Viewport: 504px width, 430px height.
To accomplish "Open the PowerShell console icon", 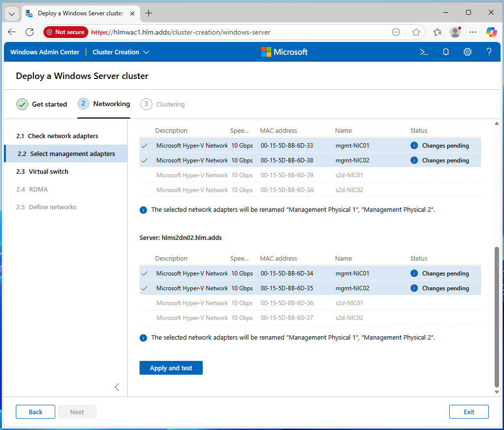I will point(424,52).
